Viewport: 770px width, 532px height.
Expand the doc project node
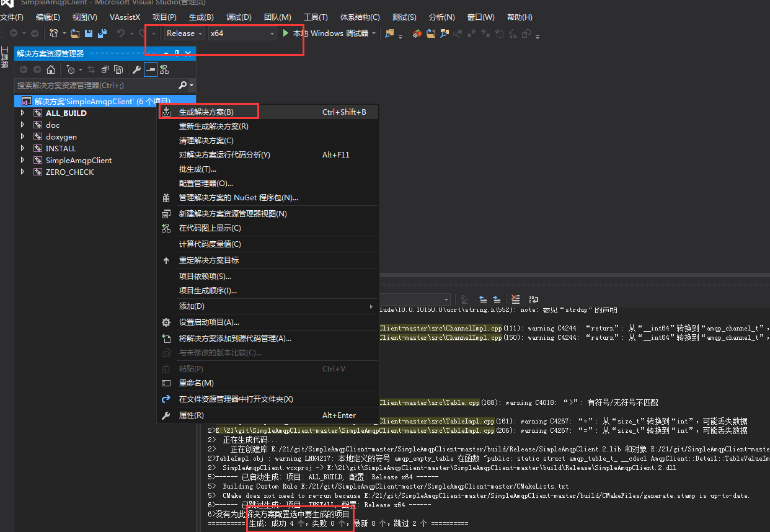[x=23, y=125]
